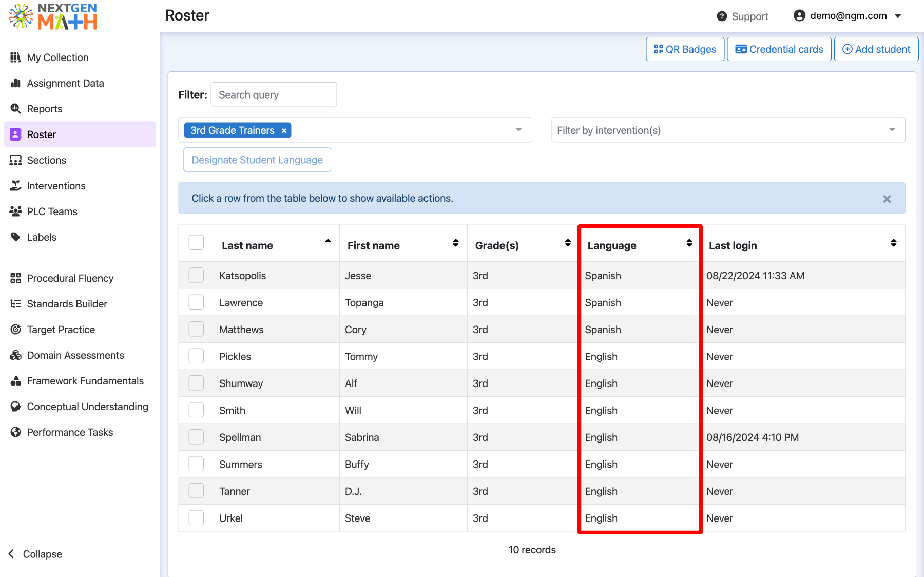Click the Procedural Fluency grid icon

coord(16,278)
